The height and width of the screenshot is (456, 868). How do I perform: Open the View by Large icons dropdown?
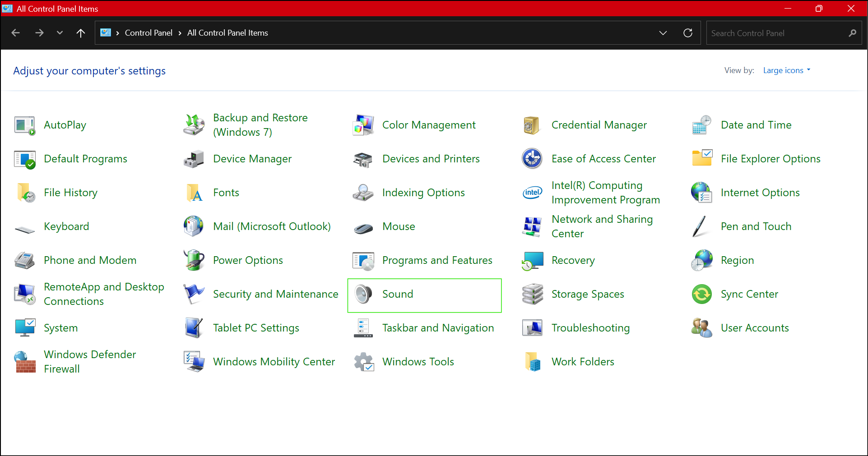787,70
